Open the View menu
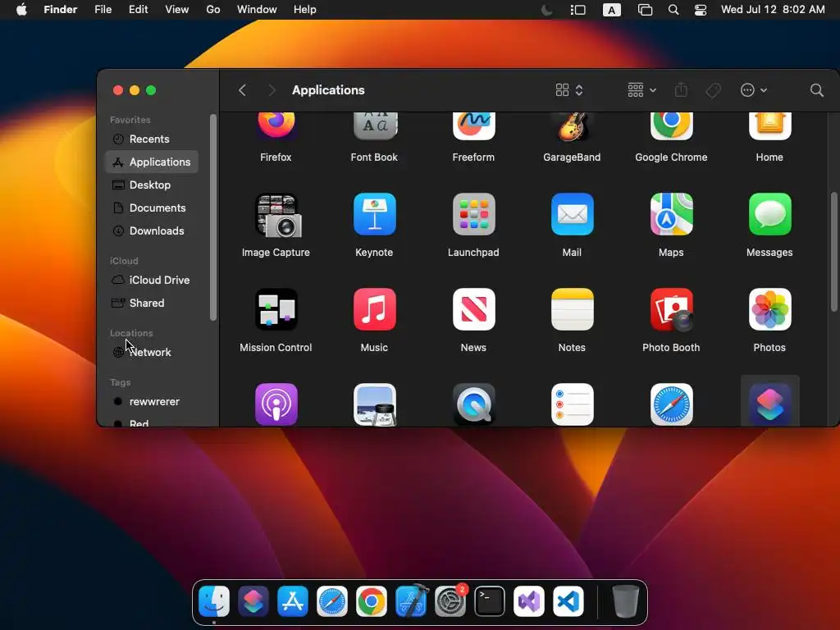Screen dimensions: 840x630 point(177,10)
